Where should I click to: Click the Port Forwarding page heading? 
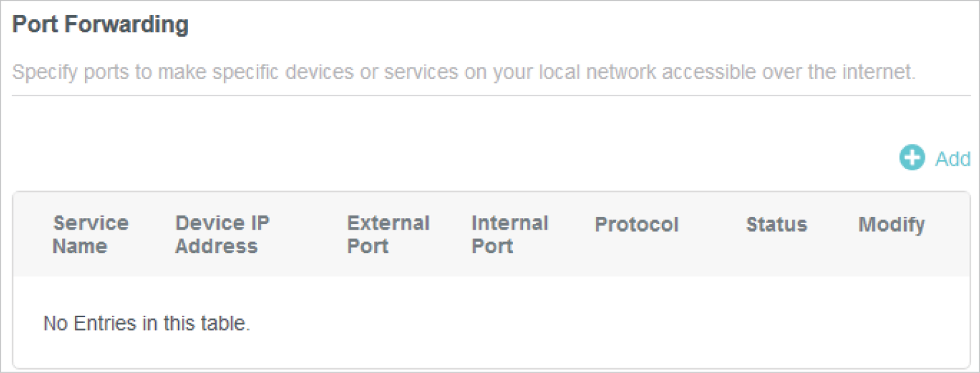click(x=100, y=25)
